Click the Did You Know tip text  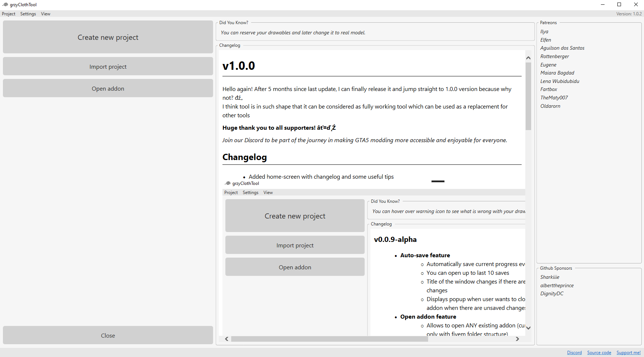coord(292,33)
